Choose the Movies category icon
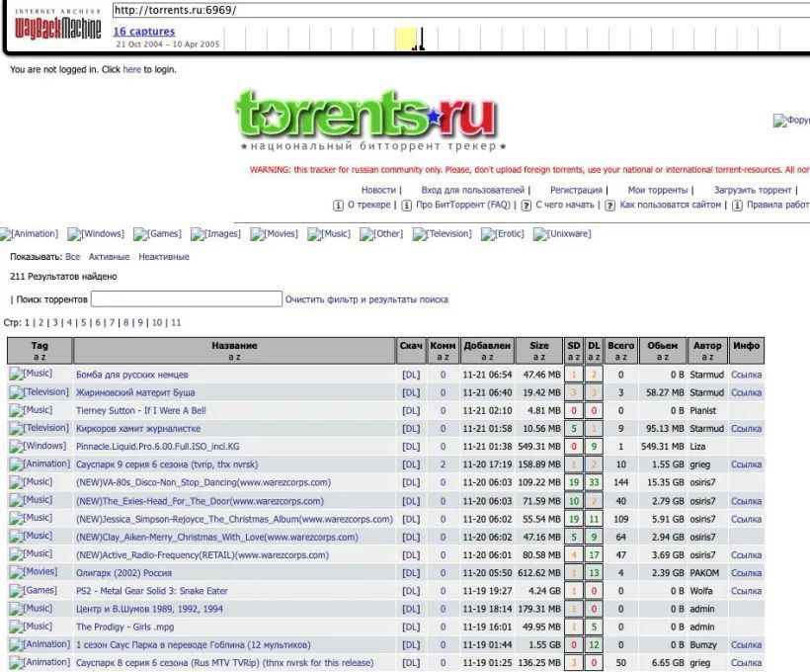This screenshot has height=672, width=810. (x=275, y=233)
